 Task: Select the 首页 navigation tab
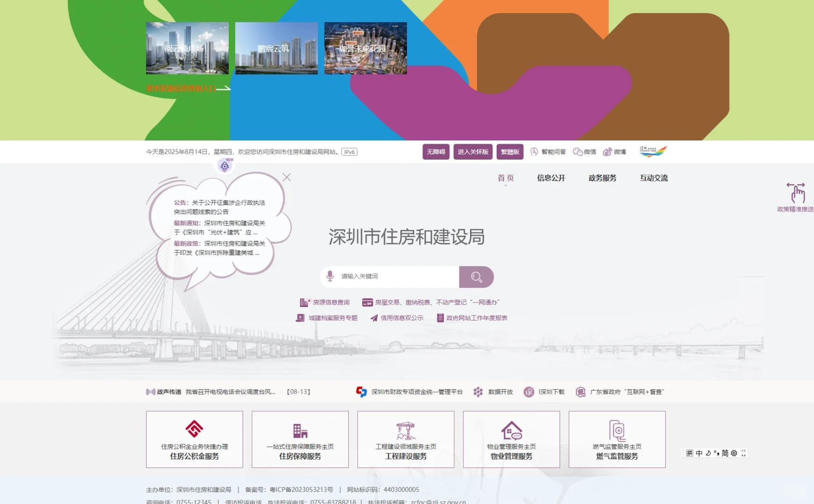pyautogui.click(x=505, y=178)
